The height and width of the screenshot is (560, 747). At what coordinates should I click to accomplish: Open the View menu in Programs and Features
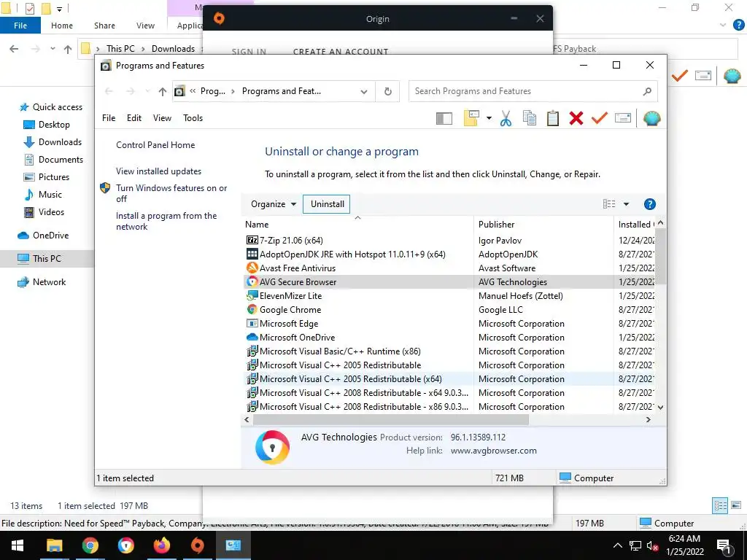click(162, 118)
